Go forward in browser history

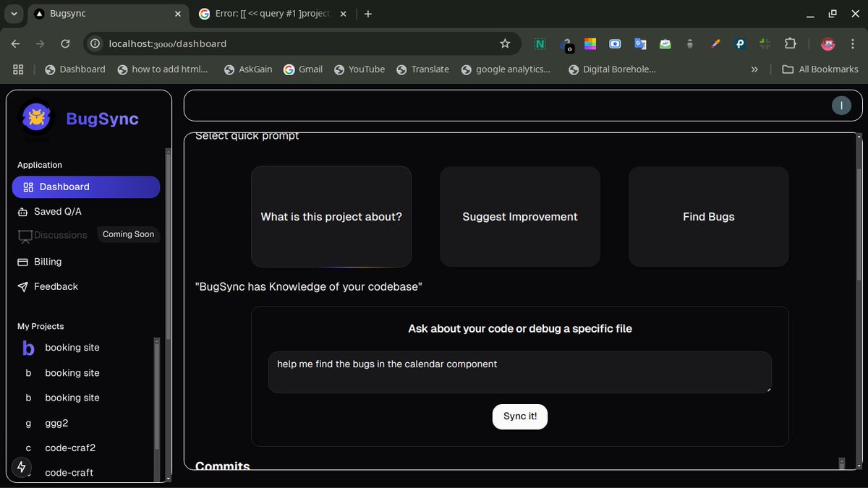click(41, 43)
